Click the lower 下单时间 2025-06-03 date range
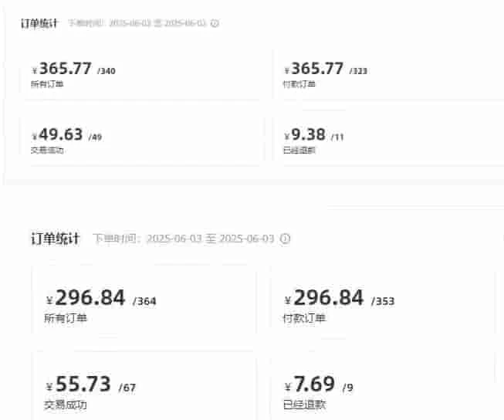This screenshot has height=420, width=504. (184, 239)
